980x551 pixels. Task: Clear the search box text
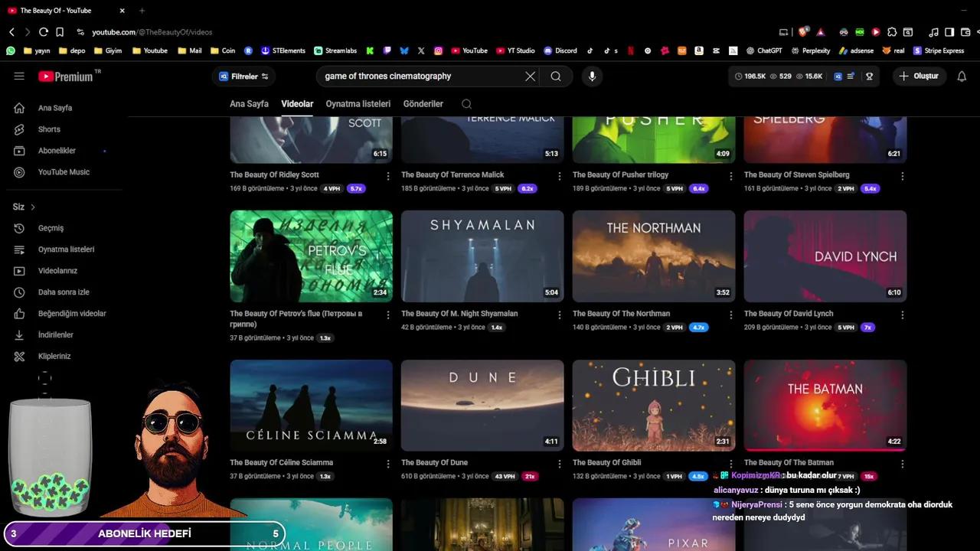tap(530, 77)
